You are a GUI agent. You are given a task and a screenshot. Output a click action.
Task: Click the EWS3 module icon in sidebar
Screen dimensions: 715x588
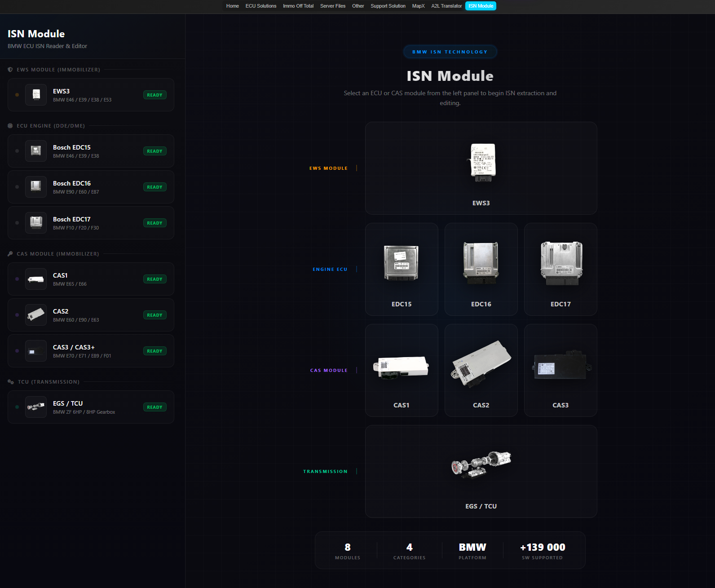[36, 95]
